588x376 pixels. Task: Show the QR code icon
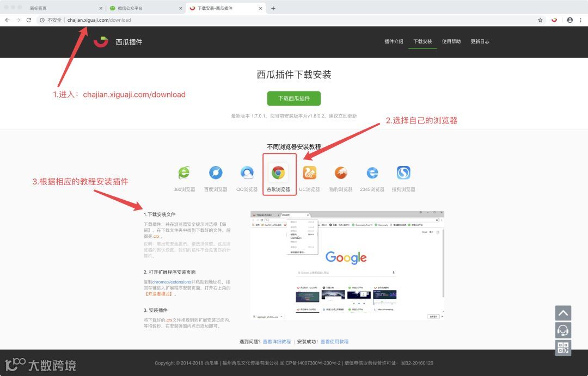pos(563,348)
